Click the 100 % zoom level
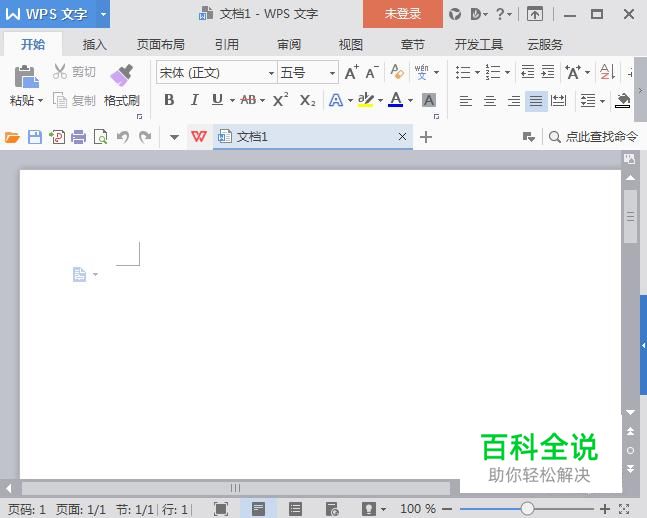This screenshot has height=518, width=647. (418, 509)
